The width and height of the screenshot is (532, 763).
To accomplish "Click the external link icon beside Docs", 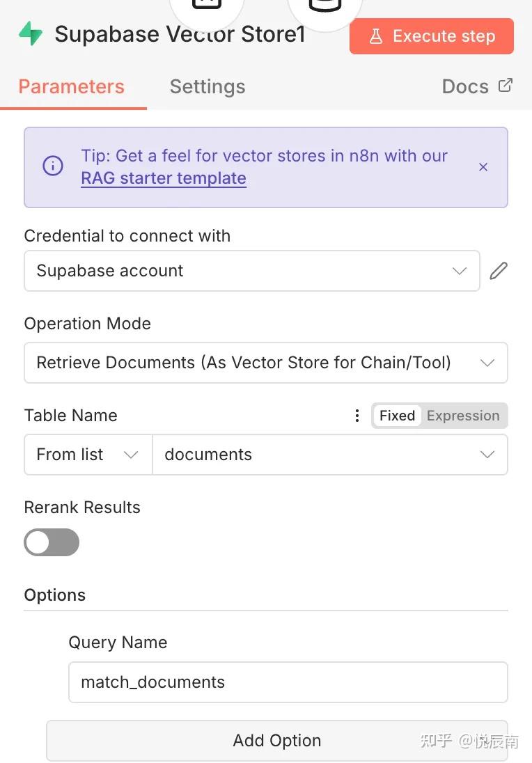I will pos(506,85).
